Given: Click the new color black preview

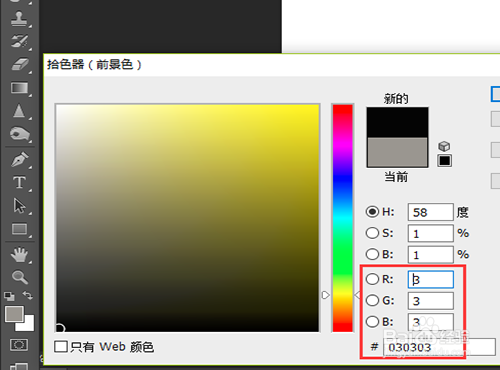Looking at the screenshot, I should (397, 122).
